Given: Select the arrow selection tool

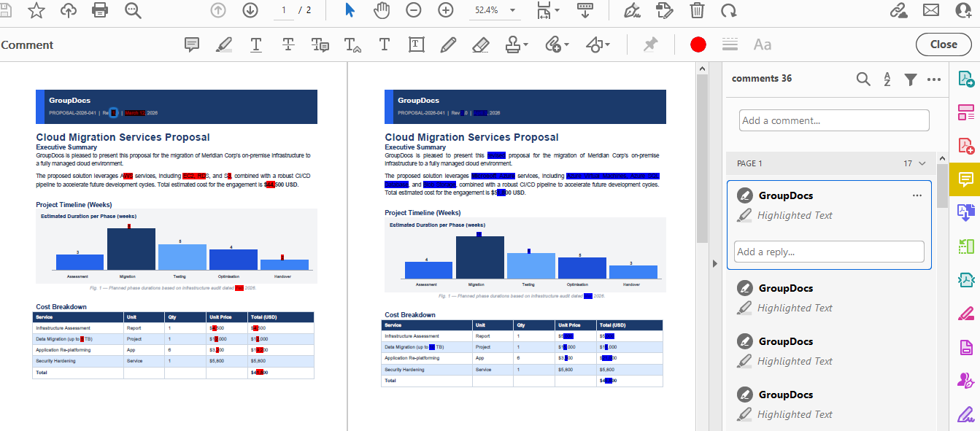Looking at the screenshot, I should [x=350, y=10].
